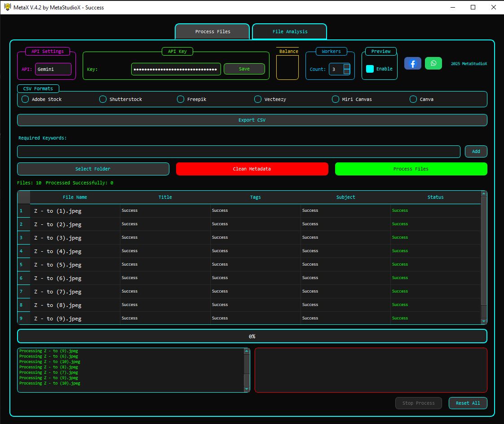Click the log panel scroll down arrow
Image resolution: width=504 pixels, height=424 pixels.
(x=247, y=389)
